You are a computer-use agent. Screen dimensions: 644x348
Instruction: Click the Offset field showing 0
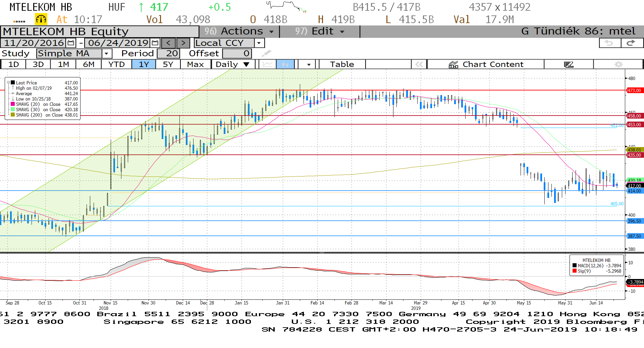(x=237, y=53)
